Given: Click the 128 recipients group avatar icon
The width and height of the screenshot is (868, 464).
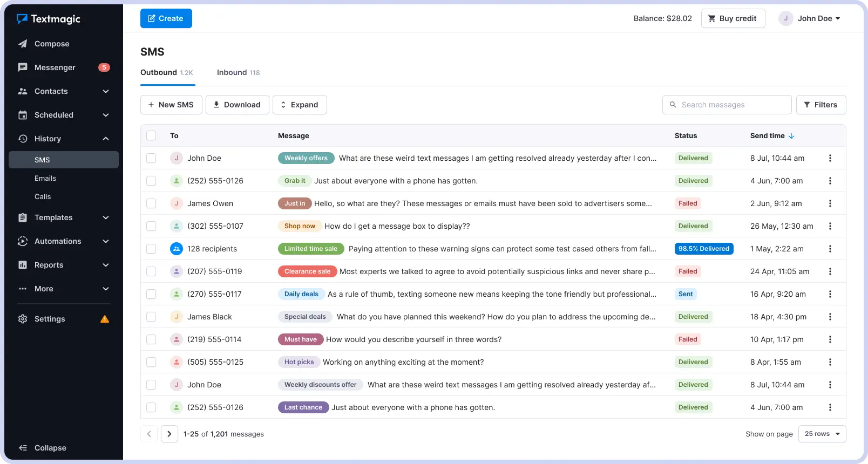Looking at the screenshot, I should [177, 249].
